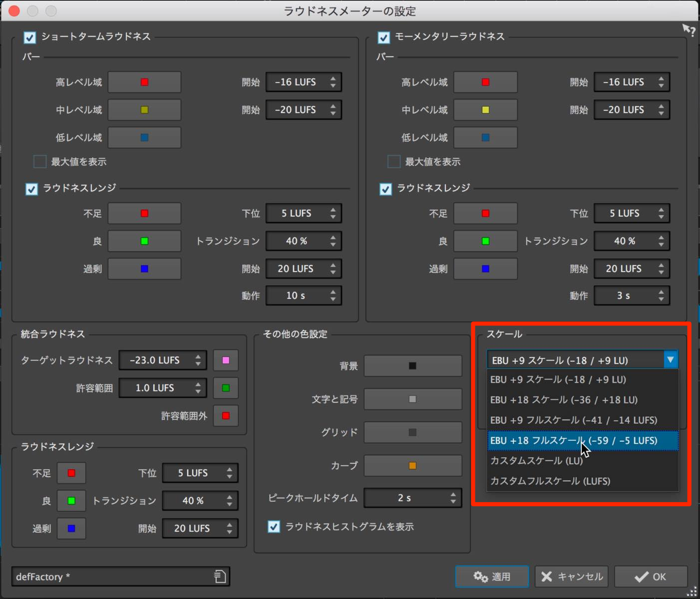Select EBU +9 スケール (-18 / +9 LU) list entry
The image size is (700, 599).
[x=583, y=379]
